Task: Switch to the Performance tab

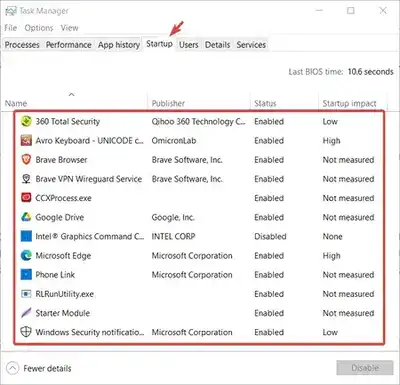Action: 68,45
